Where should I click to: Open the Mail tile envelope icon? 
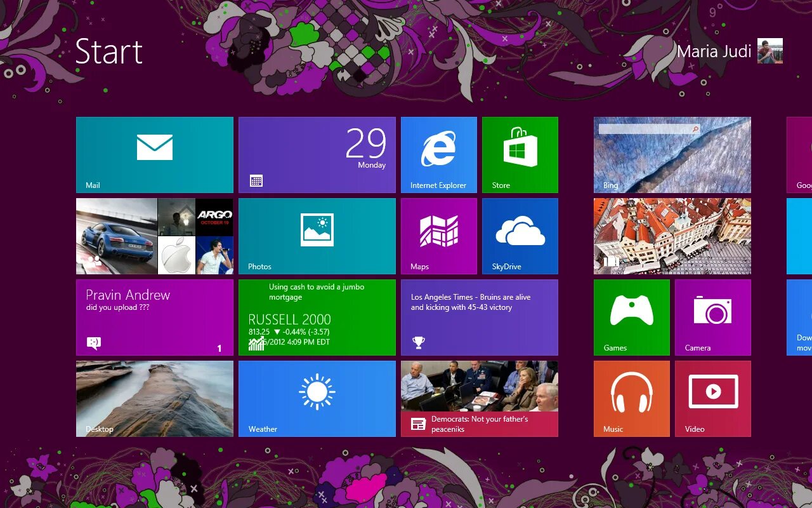pyautogui.click(x=155, y=147)
